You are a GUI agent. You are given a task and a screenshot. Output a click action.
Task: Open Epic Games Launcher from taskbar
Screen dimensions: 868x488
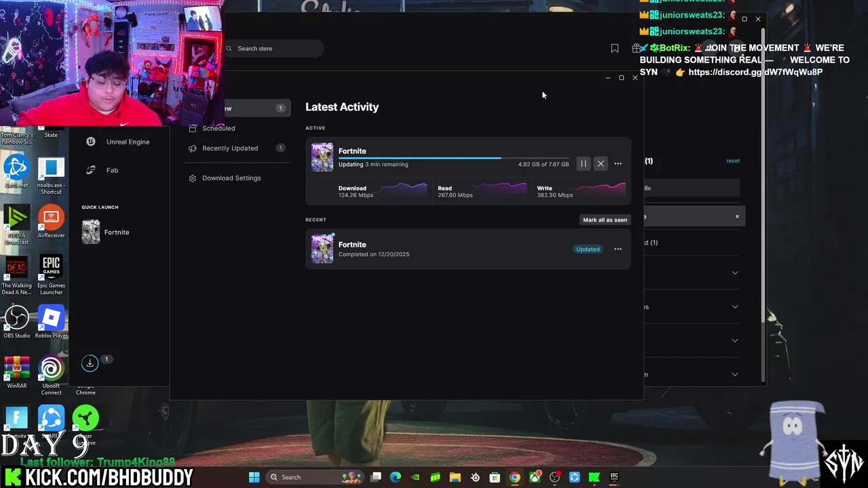click(614, 477)
